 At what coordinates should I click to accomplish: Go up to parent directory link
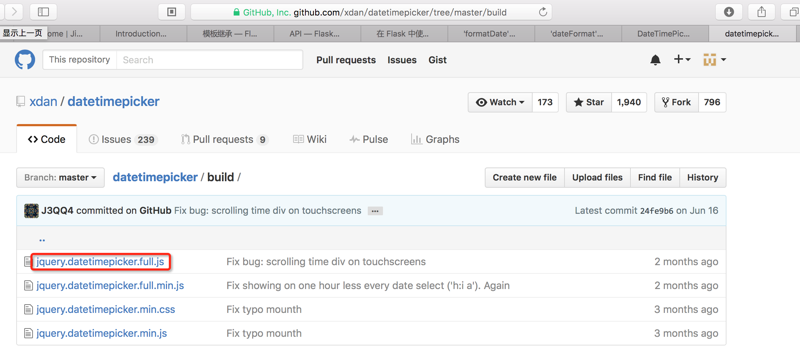click(x=42, y=238)
